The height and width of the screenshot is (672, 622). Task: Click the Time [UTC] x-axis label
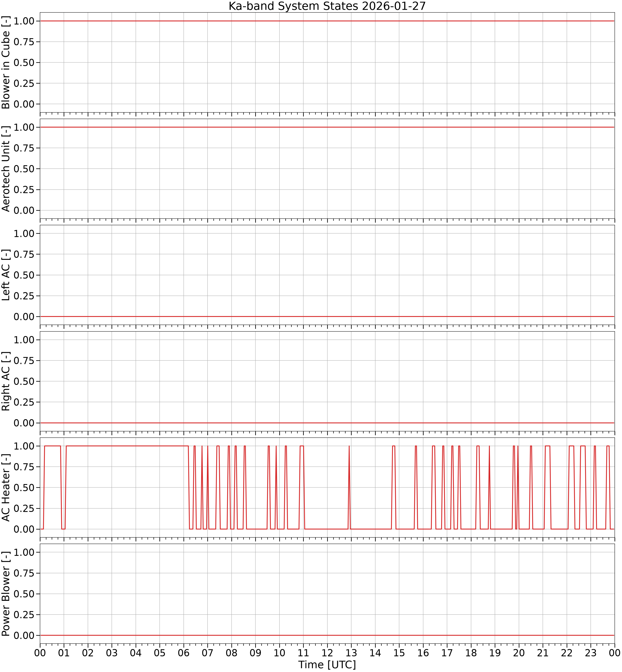pos(327,665)
